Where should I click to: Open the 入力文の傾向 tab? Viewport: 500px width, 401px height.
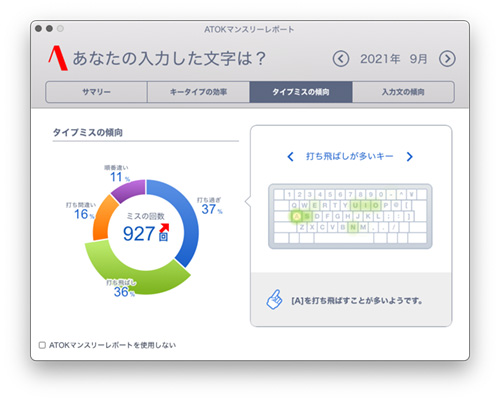[x=403, y=92]
